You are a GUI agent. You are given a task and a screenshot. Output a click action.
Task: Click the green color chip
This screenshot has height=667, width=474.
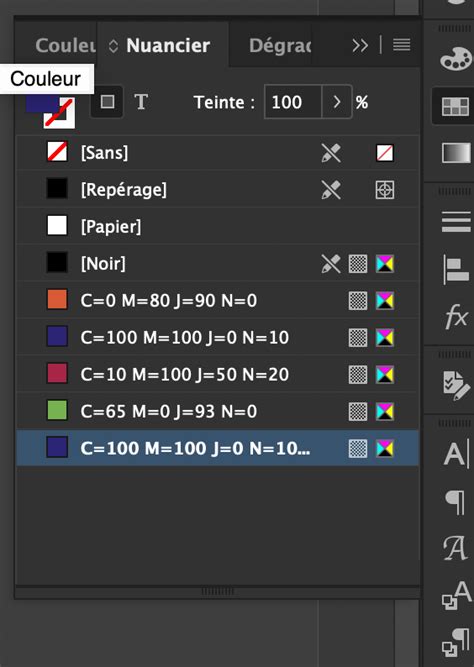(57, 410)
